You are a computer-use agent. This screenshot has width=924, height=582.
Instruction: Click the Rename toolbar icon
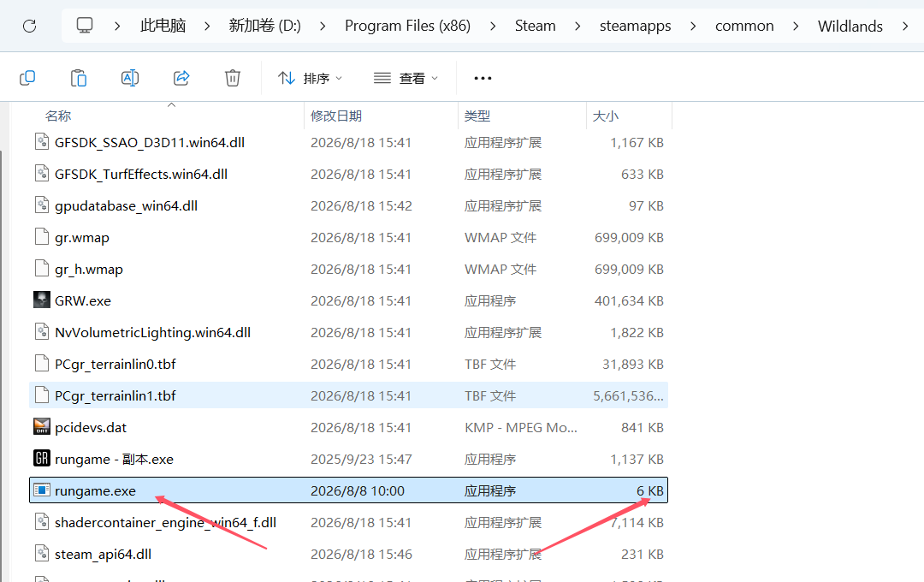coord(130,78)
